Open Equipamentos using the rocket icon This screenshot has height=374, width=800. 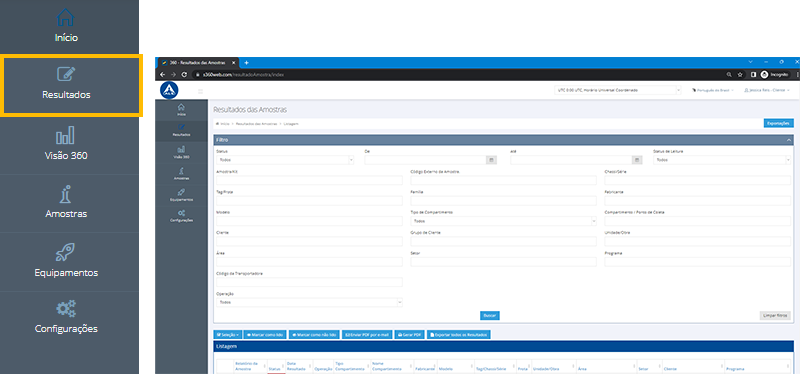[65, 253]
